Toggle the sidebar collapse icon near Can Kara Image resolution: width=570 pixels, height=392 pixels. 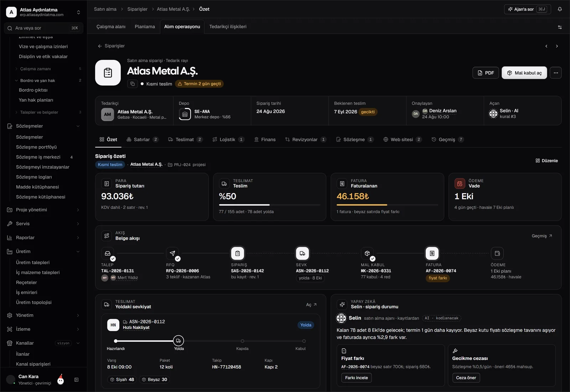pyautogui.click(x=76, y=380)
